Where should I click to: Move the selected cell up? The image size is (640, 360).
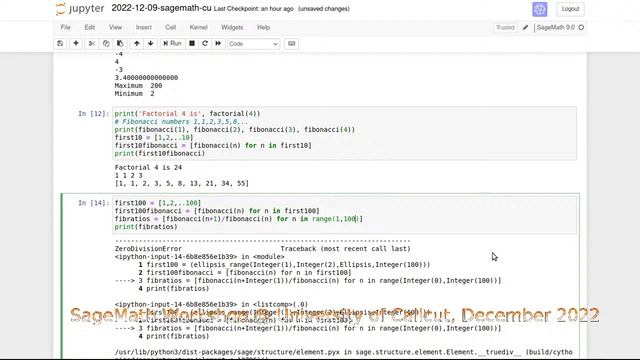[x=137, y=44]
